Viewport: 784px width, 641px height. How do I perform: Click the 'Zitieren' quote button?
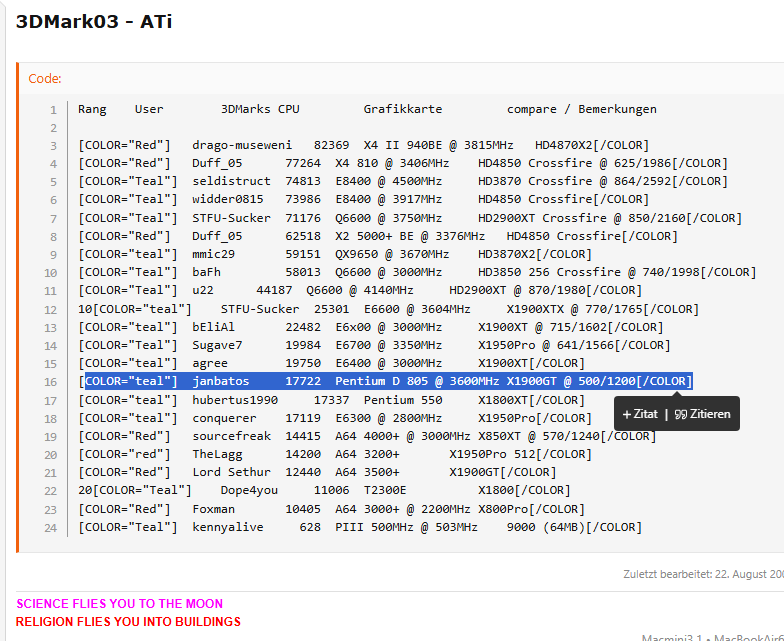[x=702, y=414]
